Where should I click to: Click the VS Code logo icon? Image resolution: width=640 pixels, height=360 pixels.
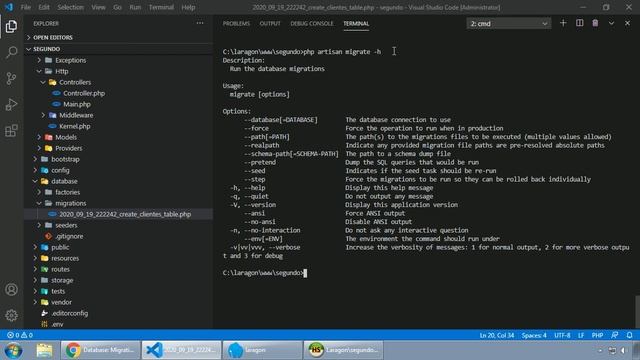pyautogui.click(x=9, y=7)
